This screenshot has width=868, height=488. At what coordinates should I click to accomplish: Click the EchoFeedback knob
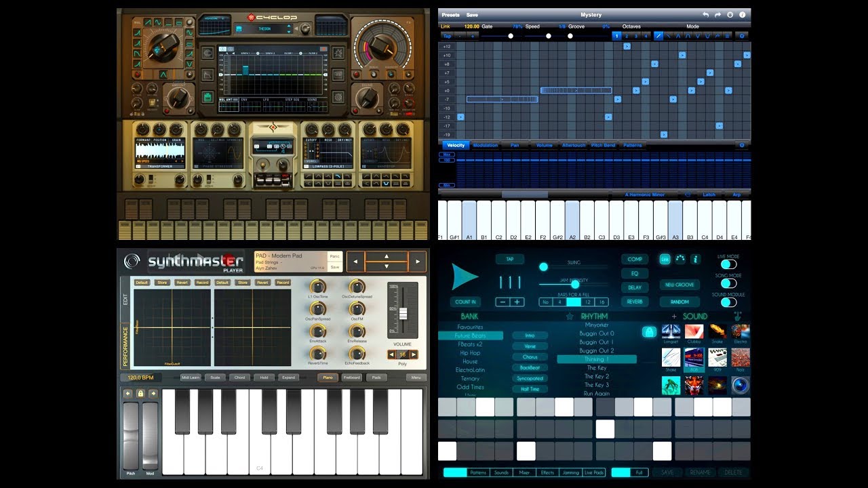[357, 352]
